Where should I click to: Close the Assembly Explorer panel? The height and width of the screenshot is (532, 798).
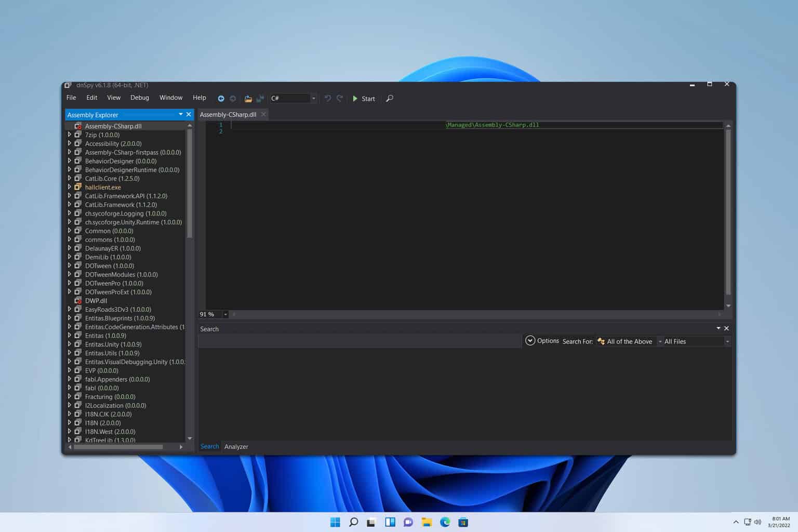point(189,114)
